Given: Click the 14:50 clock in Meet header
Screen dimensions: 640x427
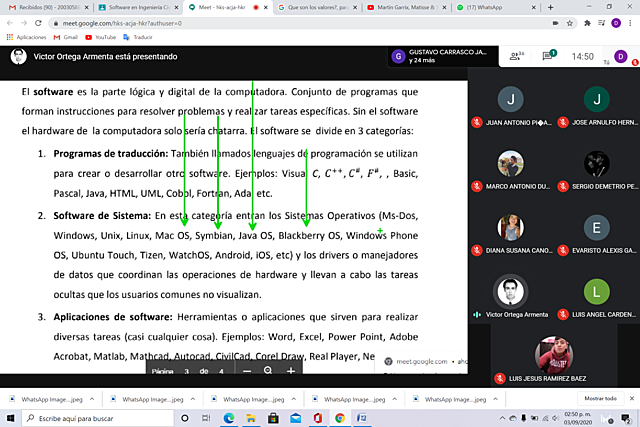Looking at the screenshot, I should (x=582, y=56).
